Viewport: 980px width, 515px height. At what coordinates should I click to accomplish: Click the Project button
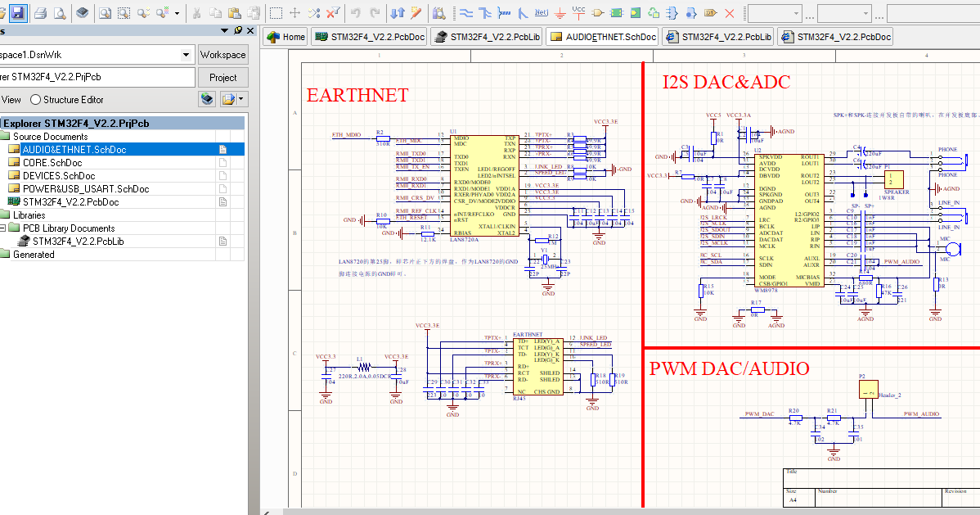[223, 78]
